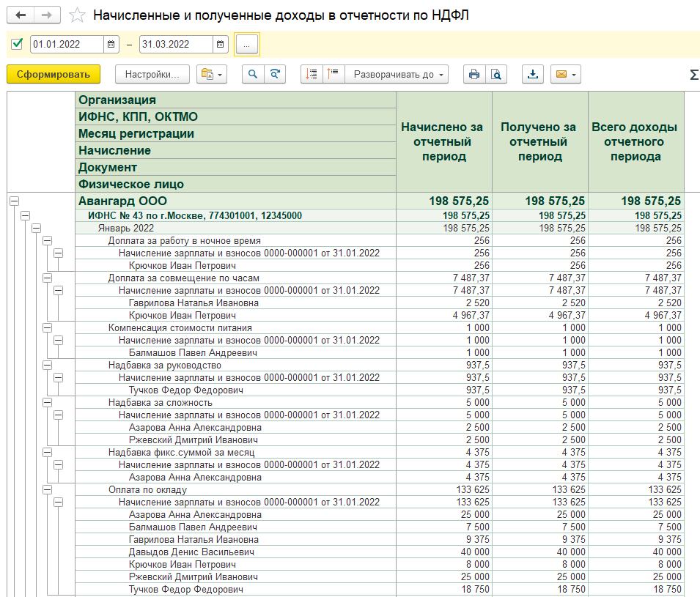Click the Find magnifier icon in toolbar
This screenshot has width=700, height=597.
click(x=253, y=74)
